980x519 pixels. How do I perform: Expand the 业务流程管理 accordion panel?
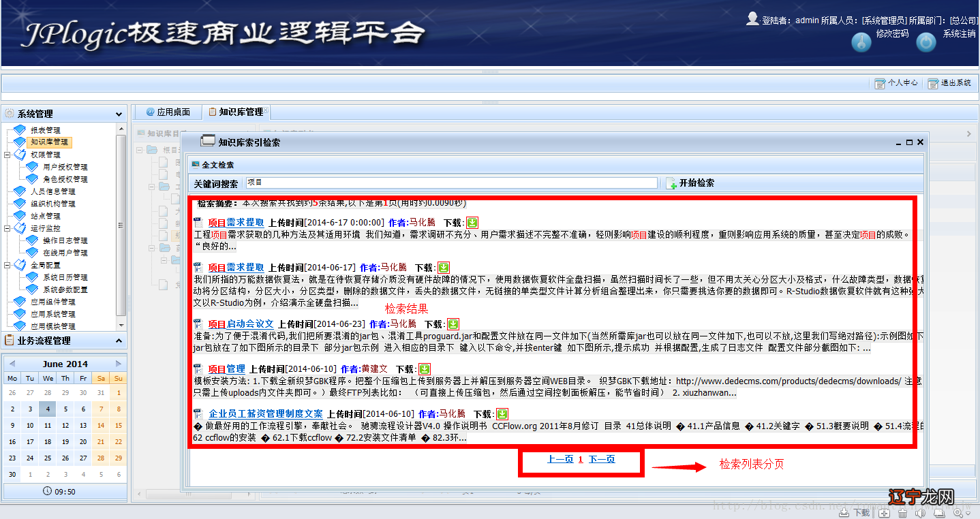tap(119, 341)
